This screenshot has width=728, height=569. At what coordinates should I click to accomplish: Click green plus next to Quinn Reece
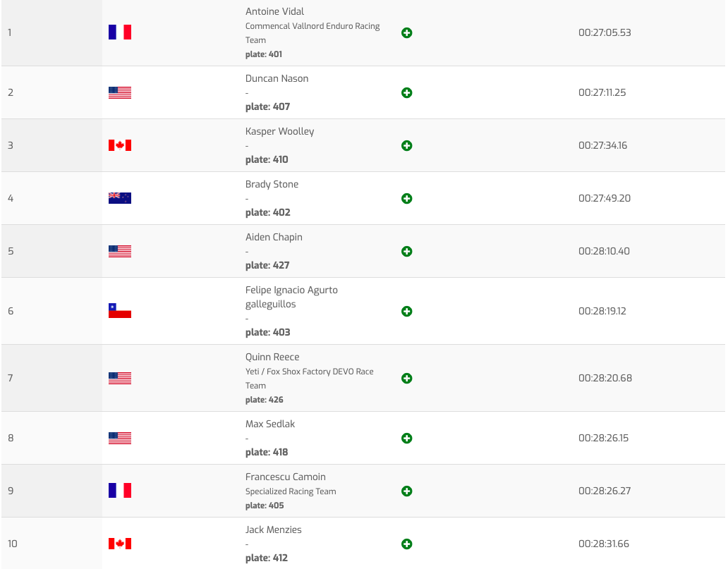coord(406,379)
